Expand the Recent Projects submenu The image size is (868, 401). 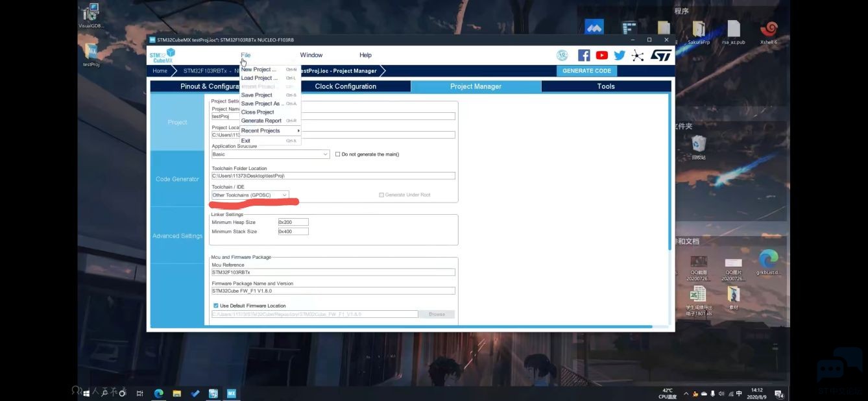click(271, 130)
